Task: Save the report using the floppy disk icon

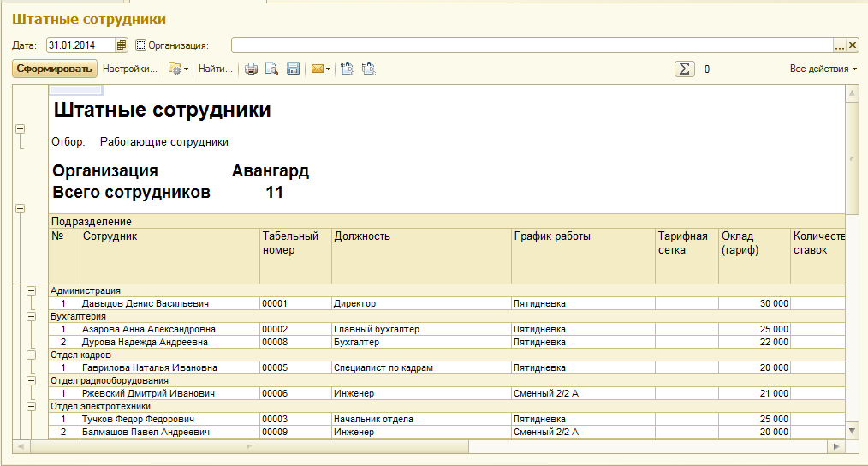Action: click(293, 69)
